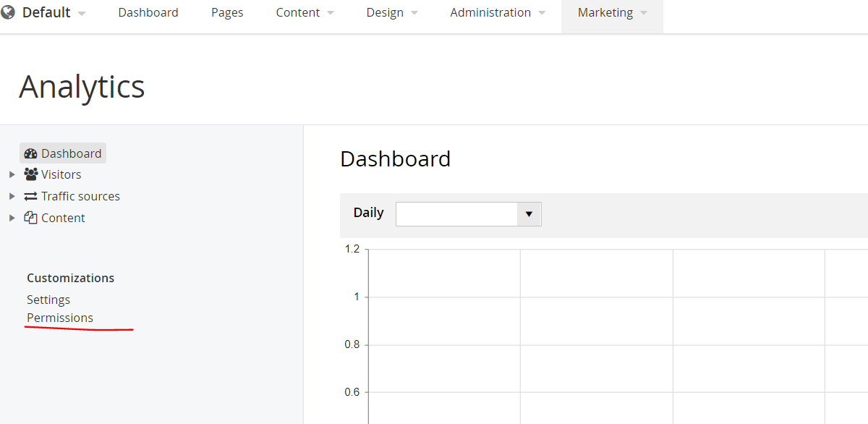Click the 0.6 y-axis label

[352, 392]
